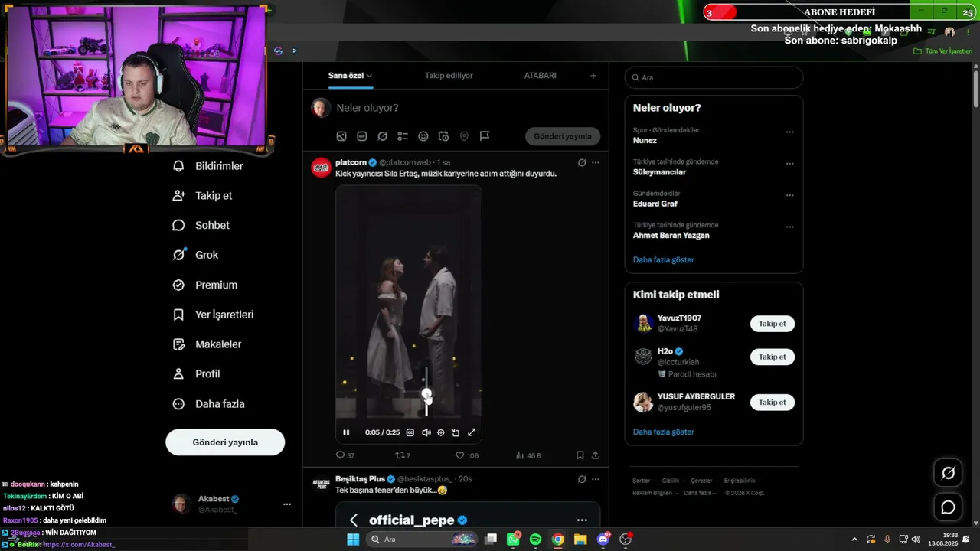
Task: Open more options on Beşiktaş Plus post
Action: pyautogui.click(x=596, y=479)
